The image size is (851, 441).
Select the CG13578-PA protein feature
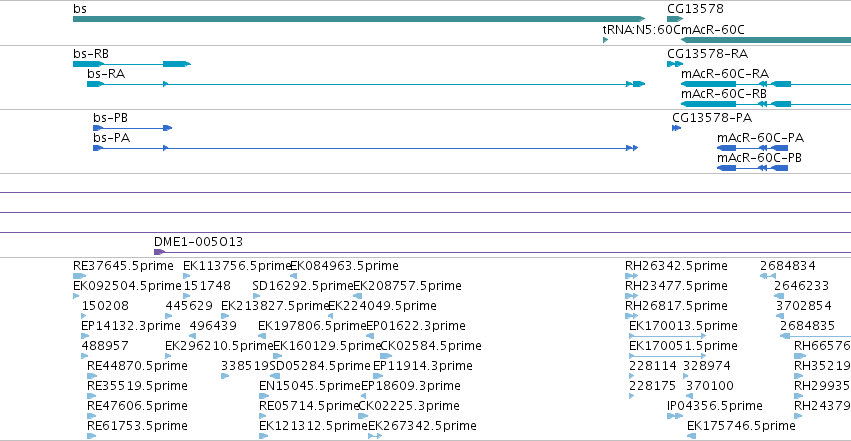676,128
